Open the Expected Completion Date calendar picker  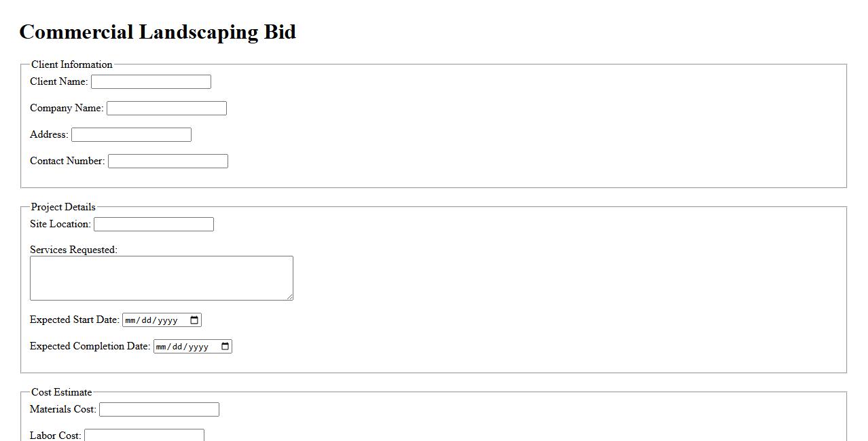(x=225, y=347)
